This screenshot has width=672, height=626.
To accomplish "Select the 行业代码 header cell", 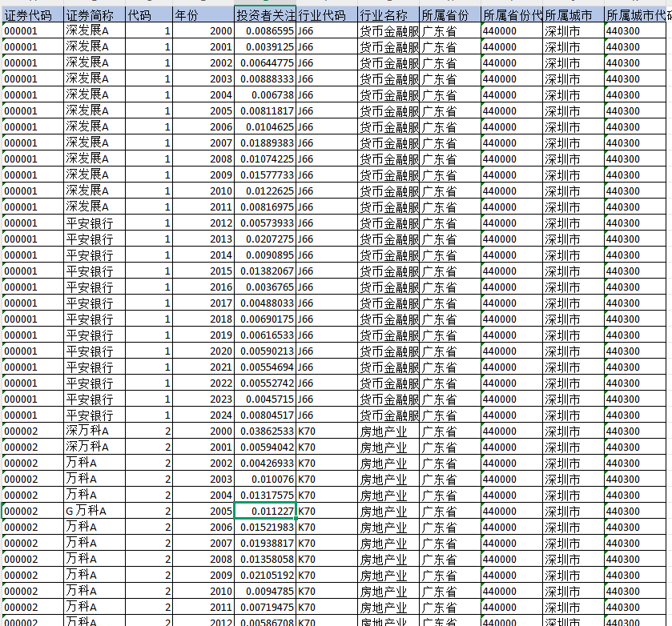I will coord(327,15).
